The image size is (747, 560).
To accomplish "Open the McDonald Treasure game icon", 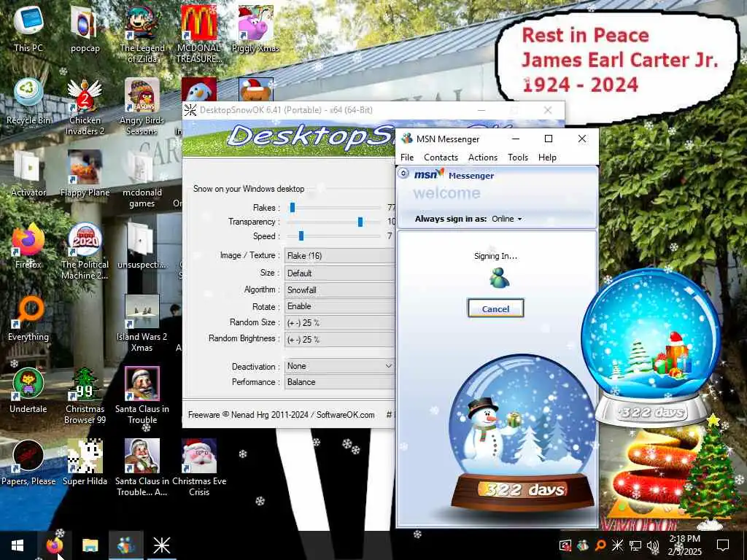I will (199, 34).
